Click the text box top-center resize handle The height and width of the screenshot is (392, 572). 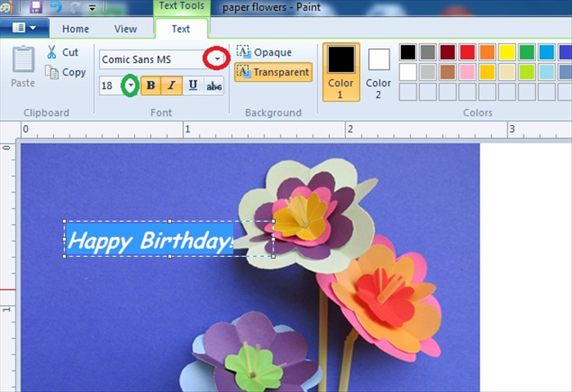tap(169, 221)
